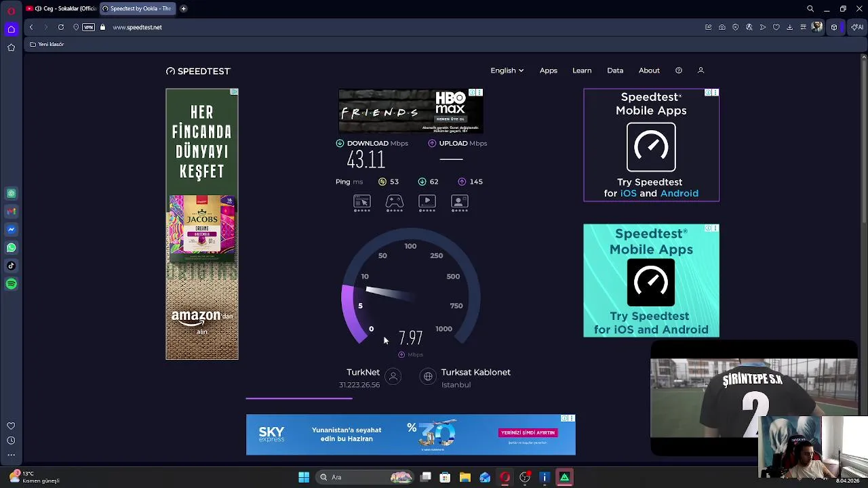This screenshot has width=868, height=488.
Task: Open the Apps menu item
Action: (549, 70)
